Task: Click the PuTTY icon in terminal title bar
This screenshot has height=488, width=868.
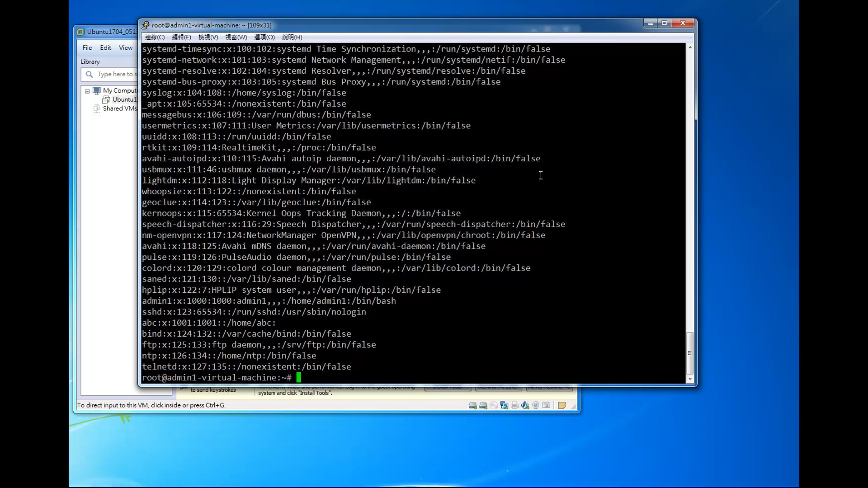Action: tap(145, 25)
